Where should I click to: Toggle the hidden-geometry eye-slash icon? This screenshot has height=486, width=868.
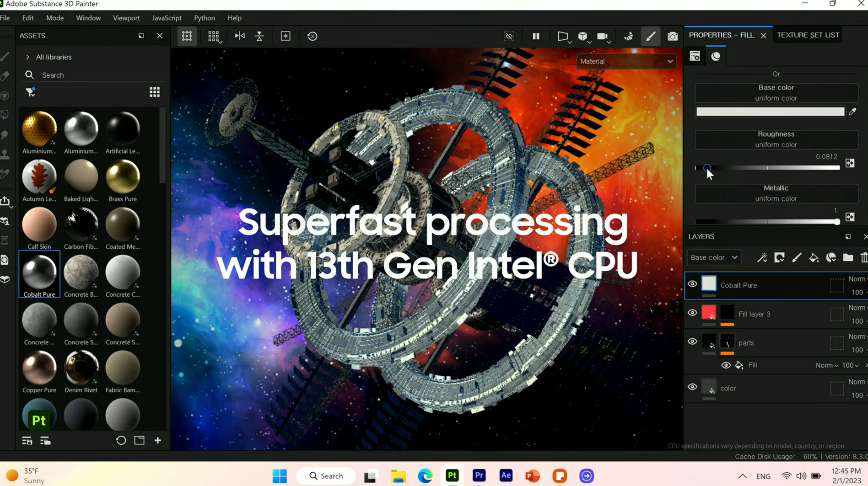(x=509, y=36)
